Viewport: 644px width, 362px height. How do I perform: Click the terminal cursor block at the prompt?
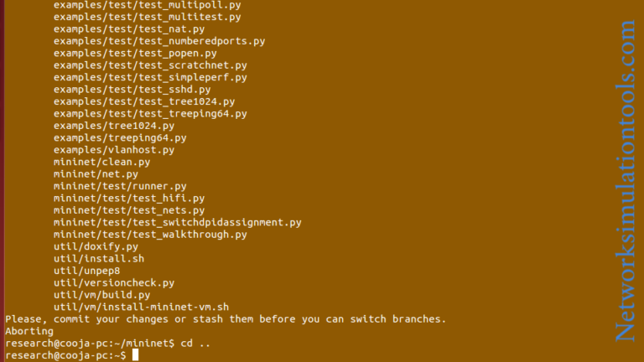pos(134,356)
